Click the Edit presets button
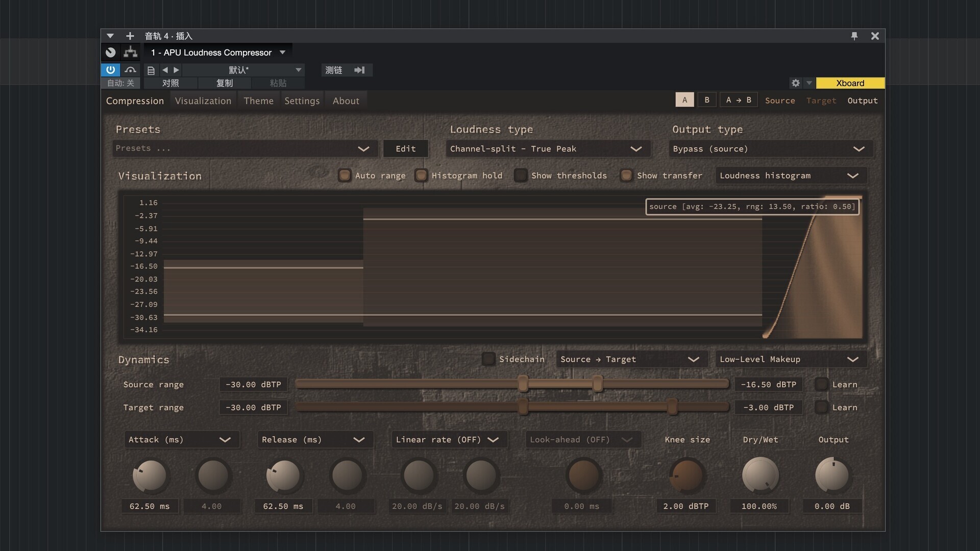980x551 pixels. coord(406,148)
